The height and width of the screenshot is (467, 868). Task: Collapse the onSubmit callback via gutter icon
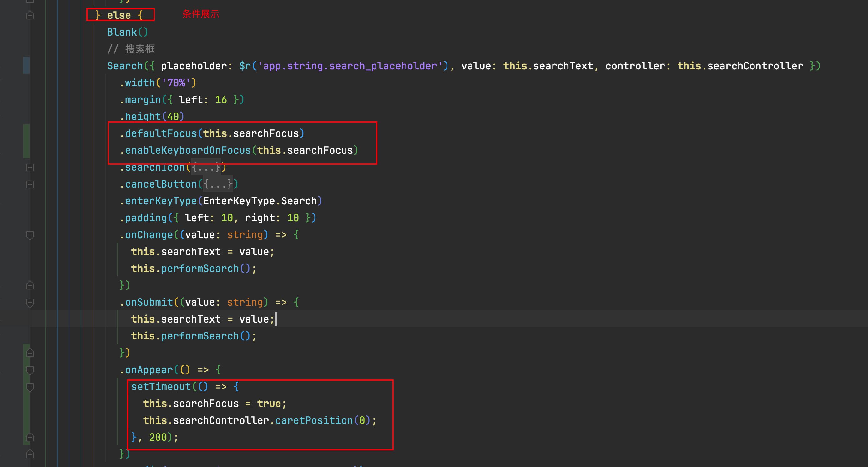(30, 302)
